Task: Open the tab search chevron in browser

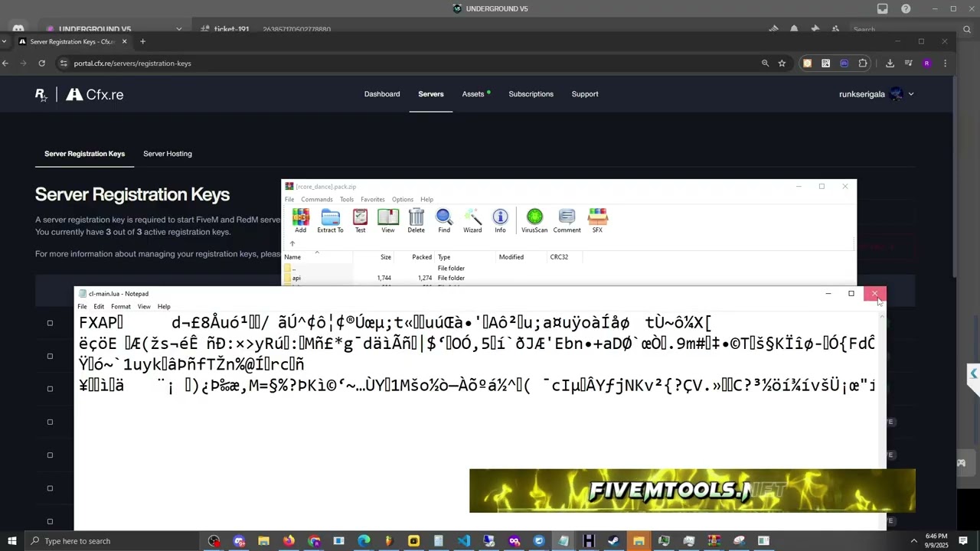Action: tap(5, 41)
